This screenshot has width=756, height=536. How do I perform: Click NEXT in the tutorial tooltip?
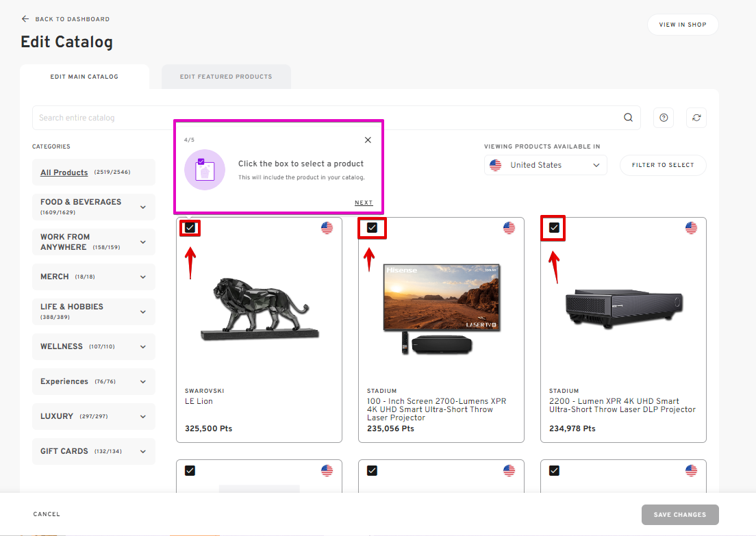(364, 203)
